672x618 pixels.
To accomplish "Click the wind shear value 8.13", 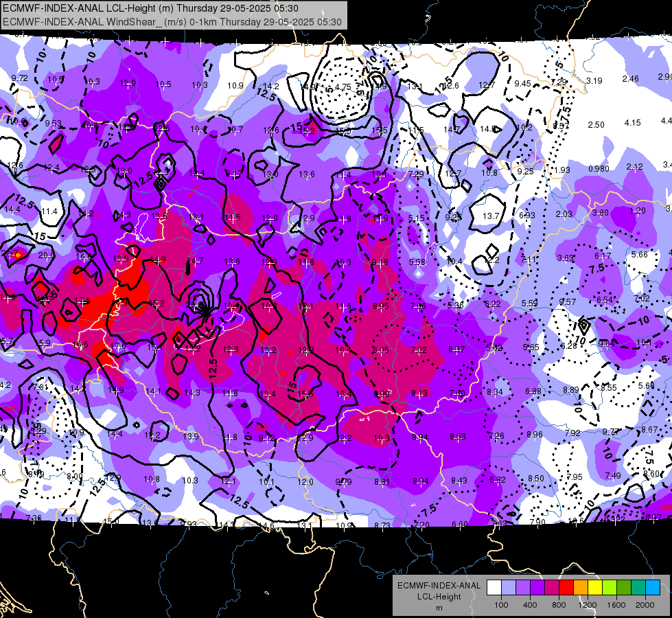I will (x=419, y=393).
